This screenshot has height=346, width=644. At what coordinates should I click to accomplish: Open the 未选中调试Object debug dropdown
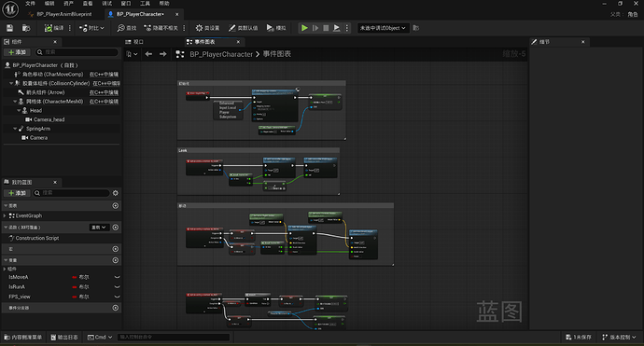[384, 28]
